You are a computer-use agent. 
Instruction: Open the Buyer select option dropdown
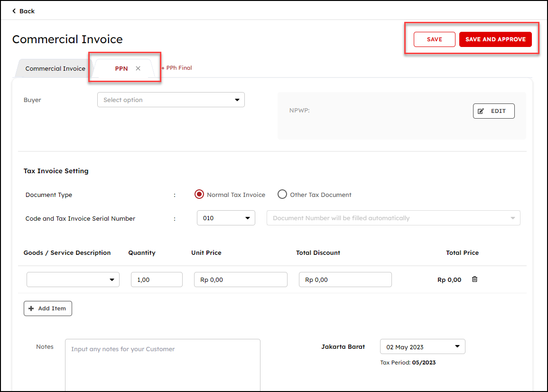(x=171, y=100)
